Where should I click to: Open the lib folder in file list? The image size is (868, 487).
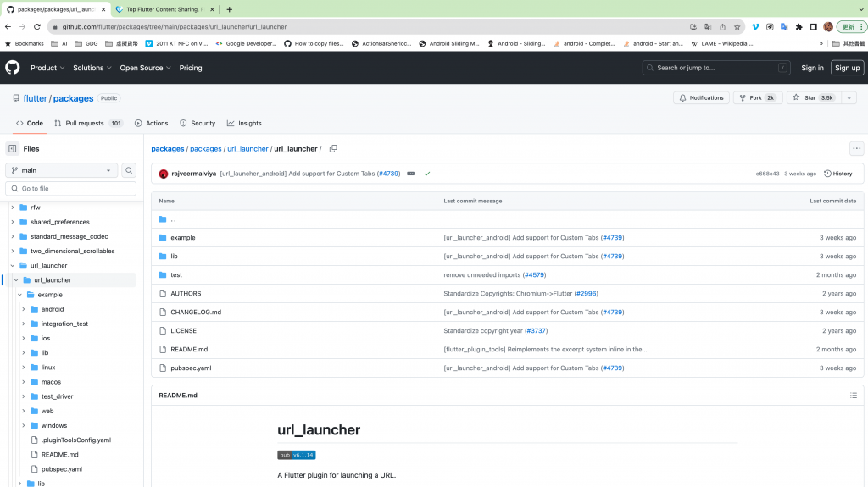point(174,257)
